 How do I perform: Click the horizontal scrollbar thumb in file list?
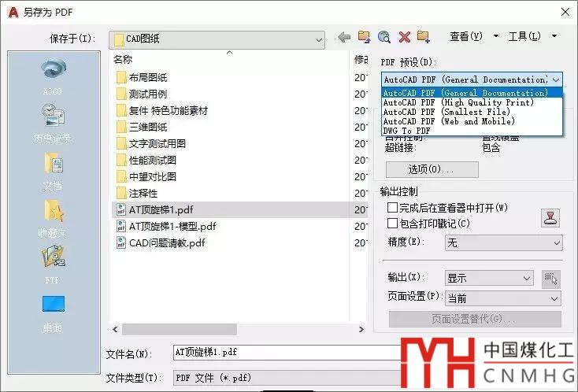point(180,329)
